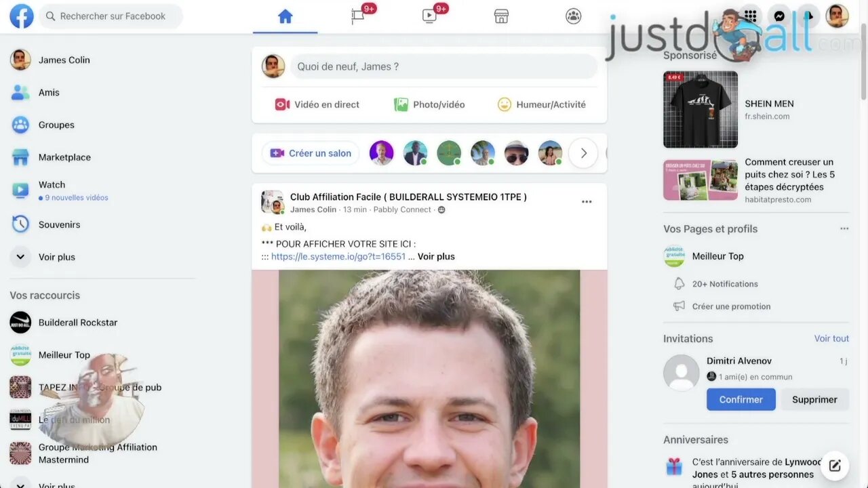Choose Humeur/Activité for post

pos(541,104)
